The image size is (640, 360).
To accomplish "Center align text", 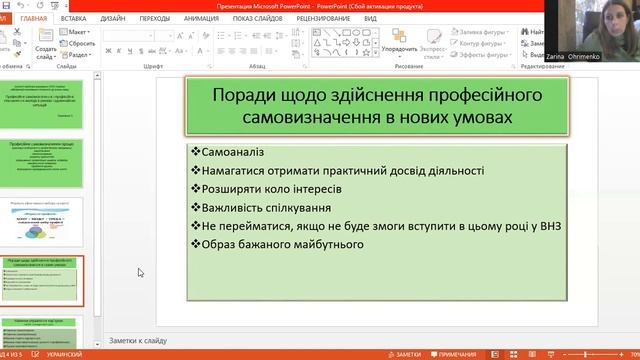I will coord(232,51).
